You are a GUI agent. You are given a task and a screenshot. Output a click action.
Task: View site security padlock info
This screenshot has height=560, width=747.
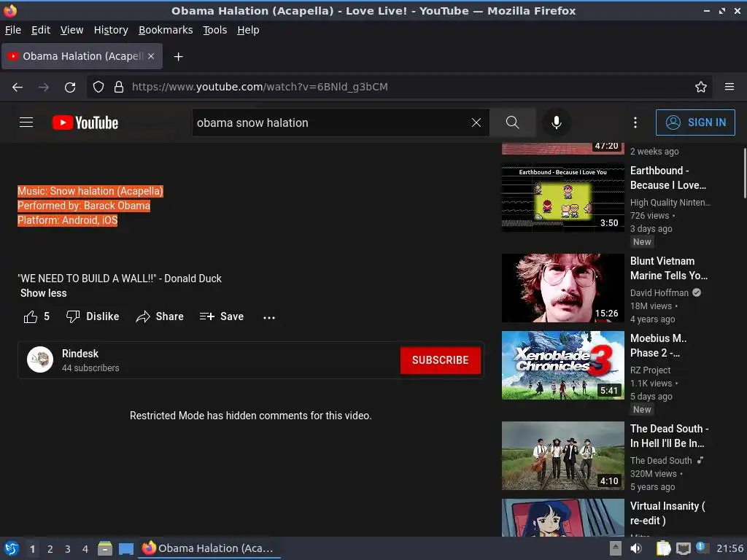click(119, 87)
